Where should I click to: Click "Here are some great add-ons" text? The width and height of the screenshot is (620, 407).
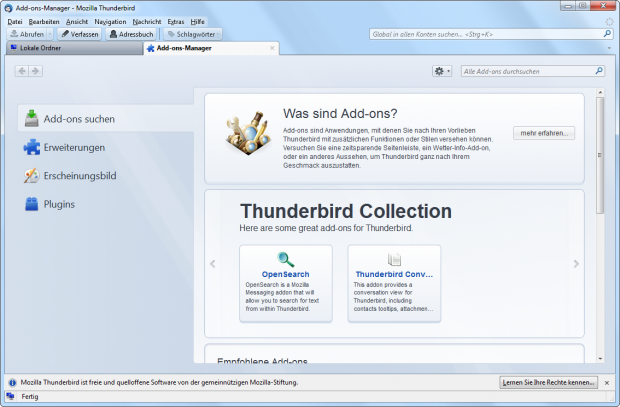coord(326,228)
